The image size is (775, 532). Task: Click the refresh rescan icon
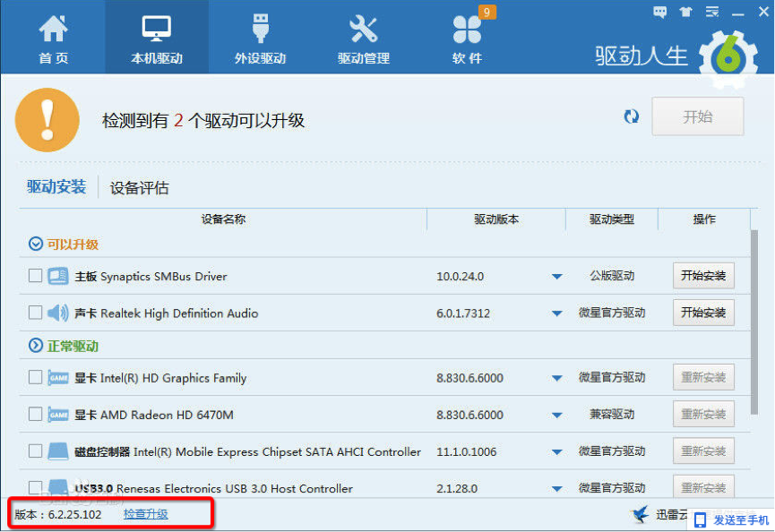click(632, 116)
